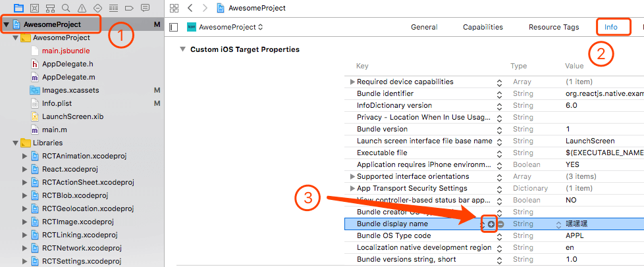
Task: Collapse the AwesomeProject yellow folder group
Action: tap(16, 37)
